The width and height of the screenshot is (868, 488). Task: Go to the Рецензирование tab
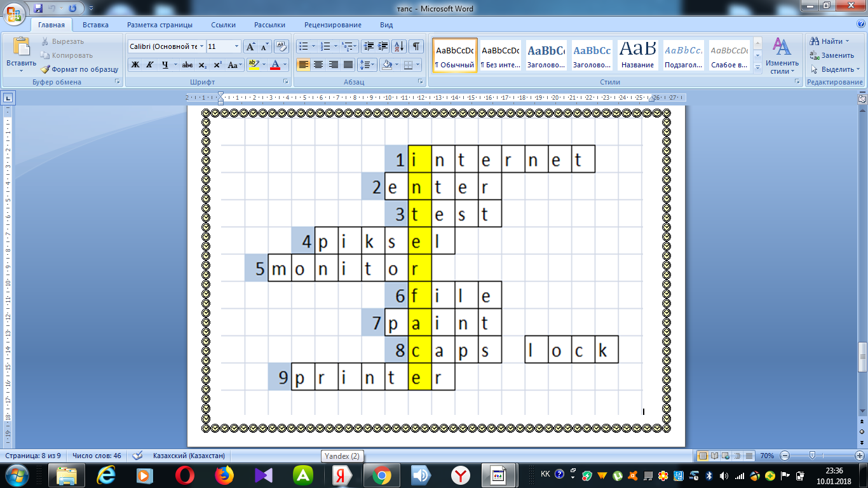(333, 25)
